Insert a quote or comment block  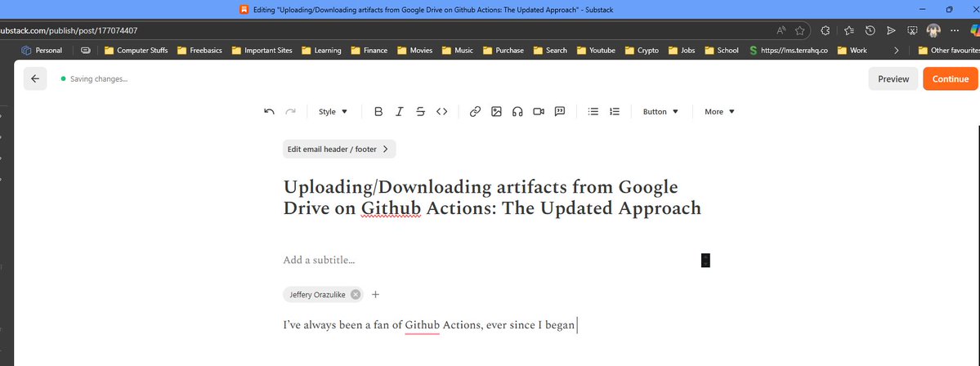click(560, 112)
